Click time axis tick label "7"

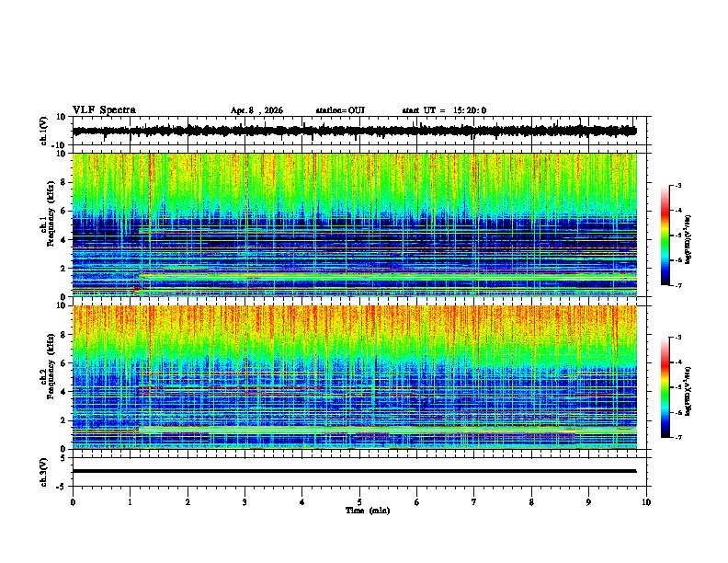click(x=474, y=502)
